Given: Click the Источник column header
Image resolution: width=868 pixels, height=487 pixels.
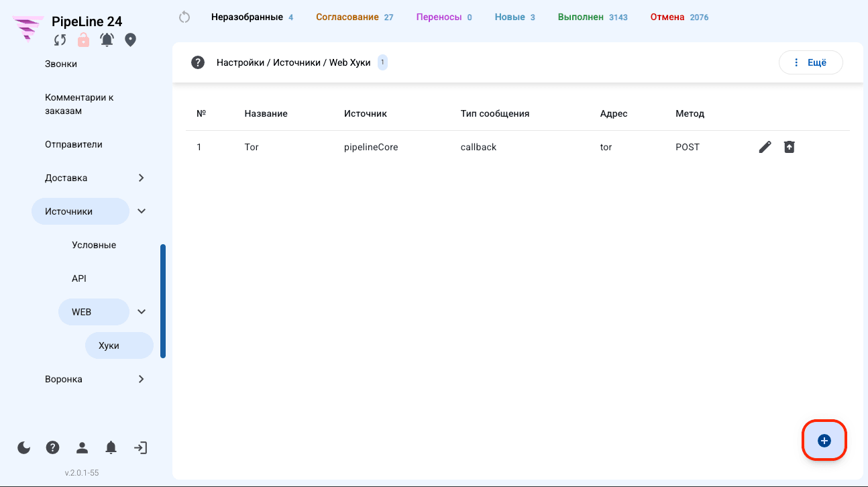Looking at the screenshot, I should [x=366, y=113].
